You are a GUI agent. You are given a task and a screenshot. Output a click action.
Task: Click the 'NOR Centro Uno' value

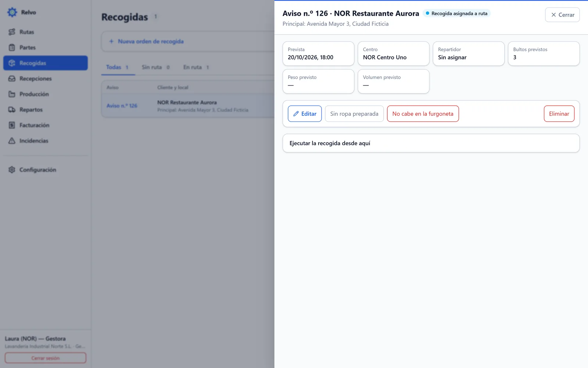coord(385,57)
